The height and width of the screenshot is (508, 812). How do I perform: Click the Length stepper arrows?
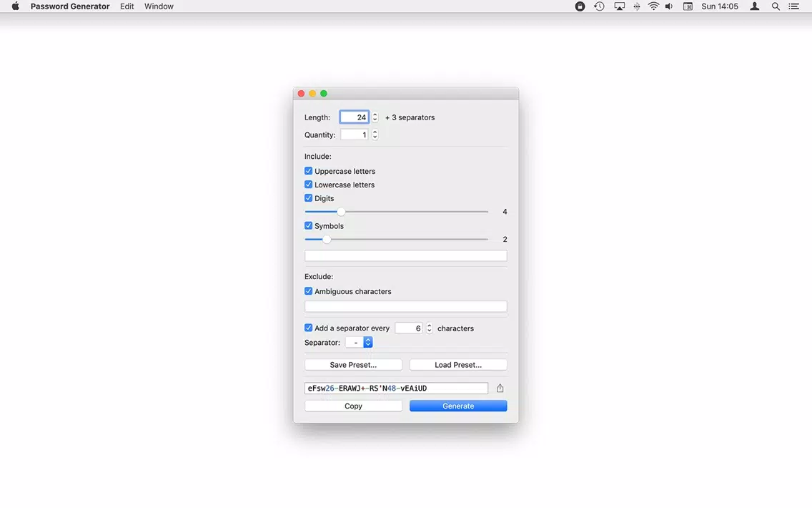point(375,117)
